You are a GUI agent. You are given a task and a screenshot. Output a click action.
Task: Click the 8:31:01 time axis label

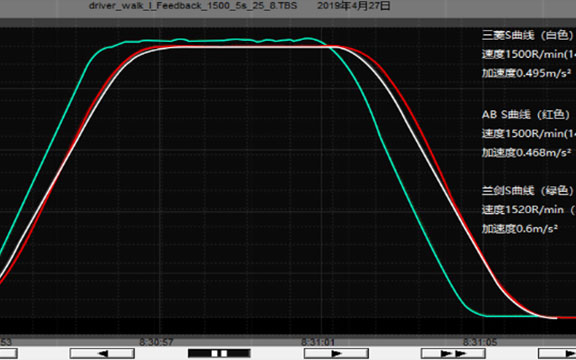(318, 342)
